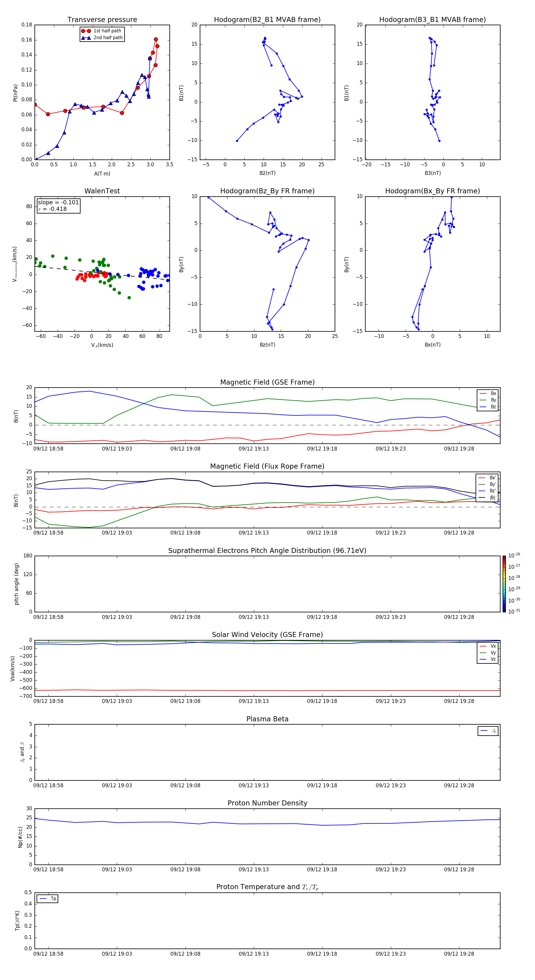Select the Bx entry in GSE legend
The height and width of the screenshot is (980, 535).
coord(488,393)
